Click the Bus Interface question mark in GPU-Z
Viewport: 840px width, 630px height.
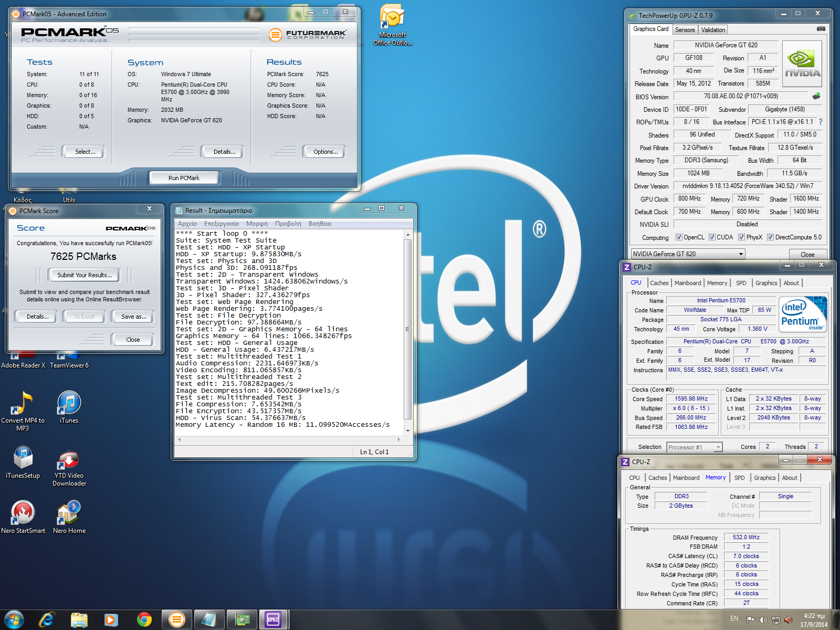[x=821, y=122]
